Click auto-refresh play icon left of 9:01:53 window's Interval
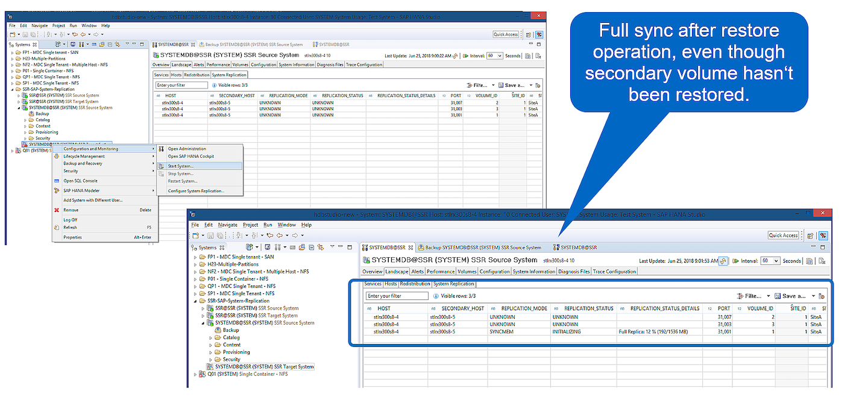Viewport: 868px width, 403px height. pyautogui.click(x=735, y=261)
